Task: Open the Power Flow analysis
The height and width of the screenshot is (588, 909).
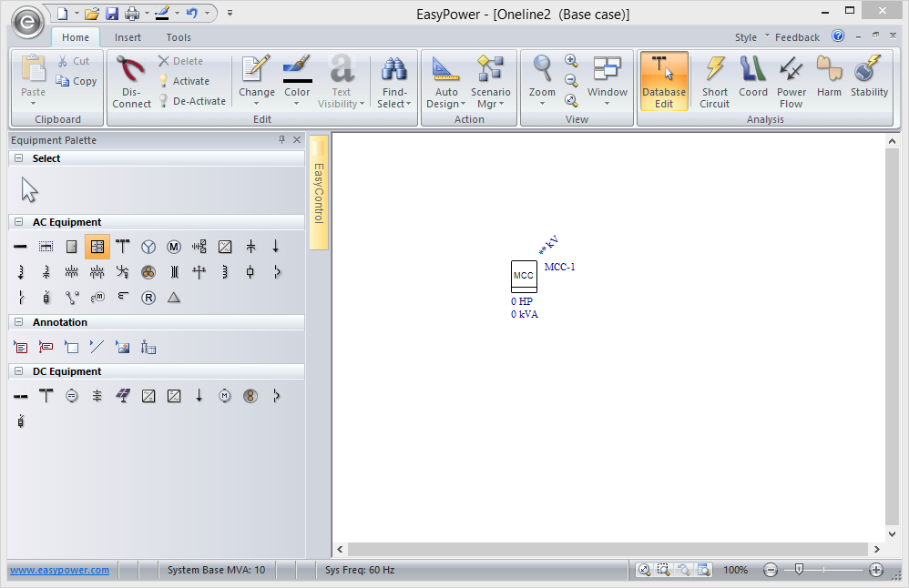Action: click(x=792, y=82)
